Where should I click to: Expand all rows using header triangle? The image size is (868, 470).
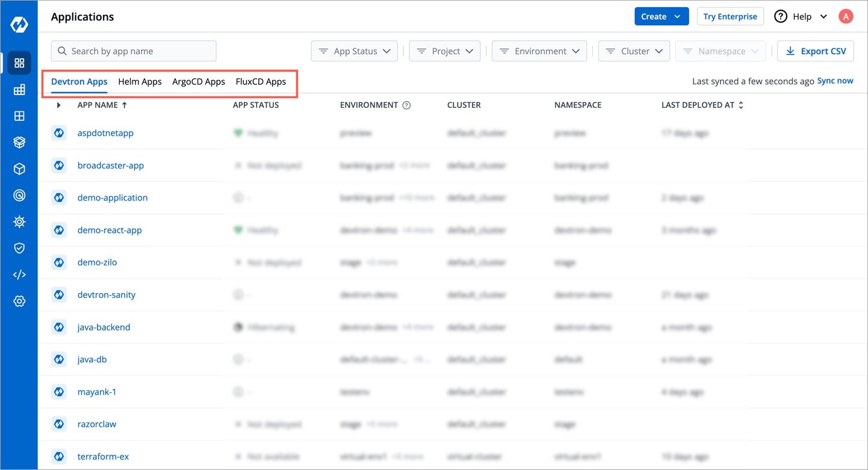coord(58,105)
